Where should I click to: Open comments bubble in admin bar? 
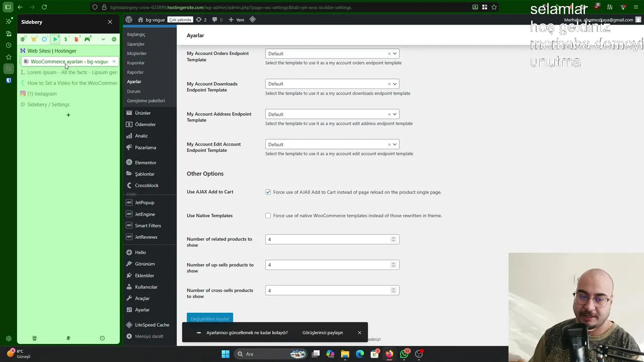(x=217, y=20)
